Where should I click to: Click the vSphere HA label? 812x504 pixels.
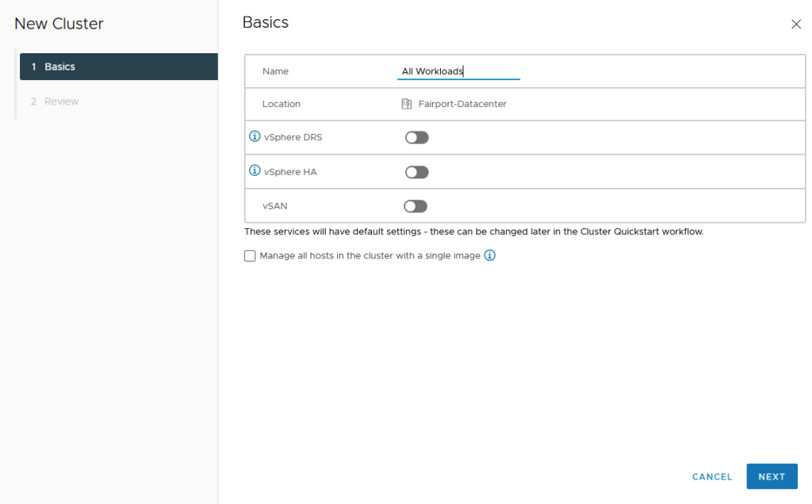coord(290,171)
